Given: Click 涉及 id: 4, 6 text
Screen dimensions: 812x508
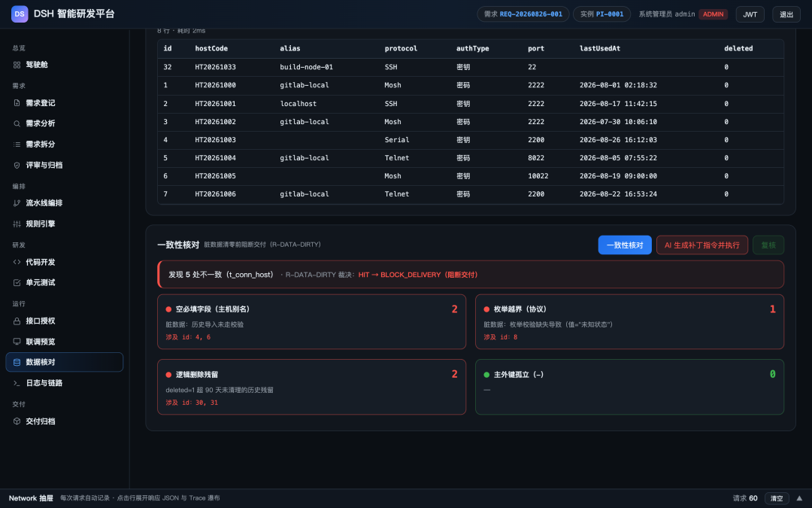Looking at the screenshot, I should [x=188, y=337].
